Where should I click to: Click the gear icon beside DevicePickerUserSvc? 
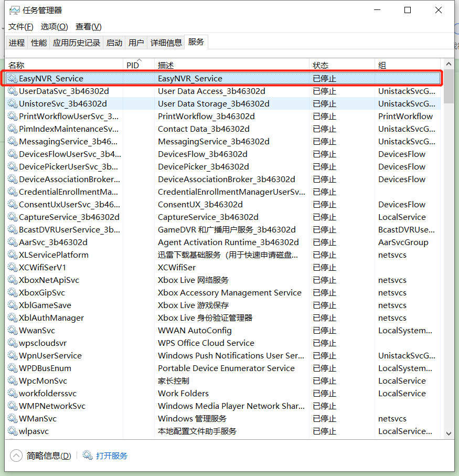[13, 167]
